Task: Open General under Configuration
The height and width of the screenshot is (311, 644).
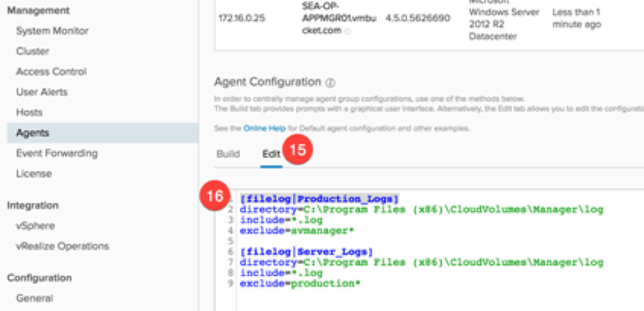Action: coord(34,298)
